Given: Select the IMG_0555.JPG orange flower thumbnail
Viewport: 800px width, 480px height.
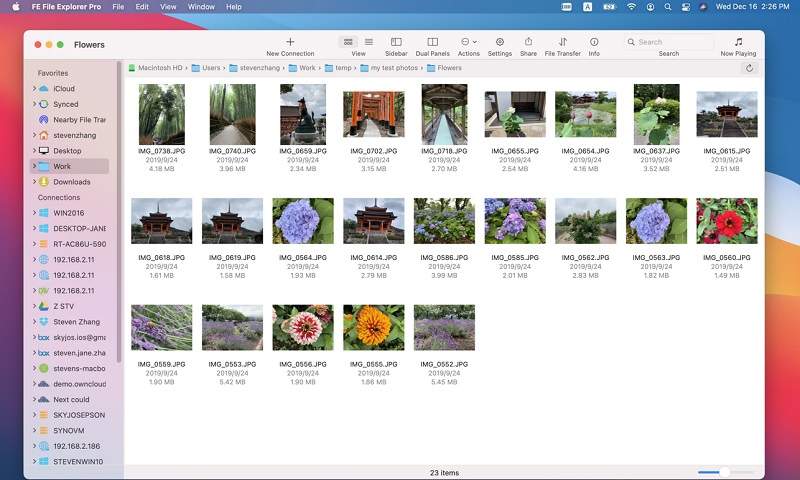Looking at the screenshot, I should pos(373,328).
